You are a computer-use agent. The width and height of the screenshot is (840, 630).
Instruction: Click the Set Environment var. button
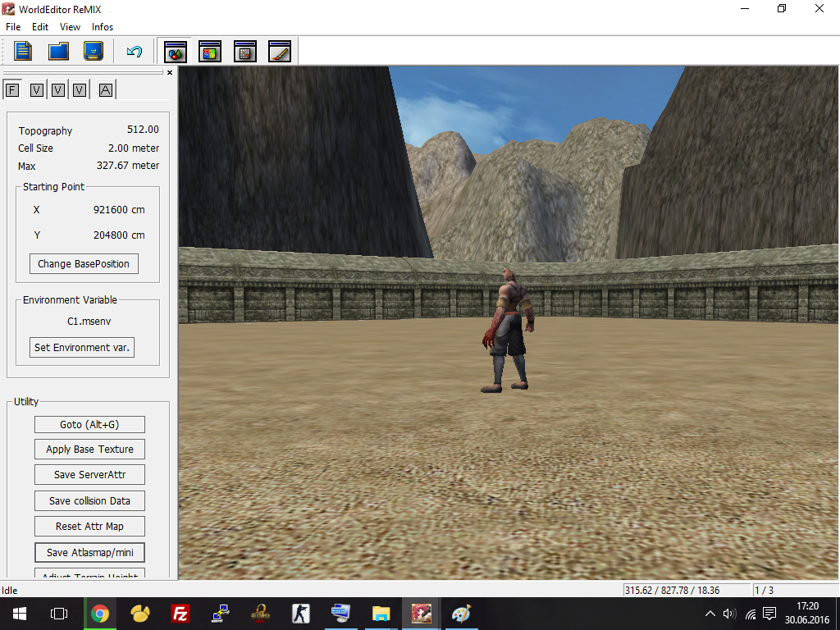tap(82, 347)
